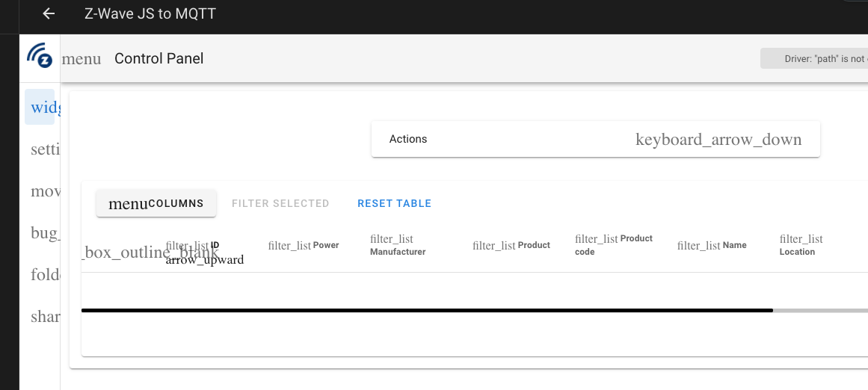This screenshot has width=868, height=390.
Task: Open the filter list for Power column
Action: pyautogui.click(x=289, y=246)
